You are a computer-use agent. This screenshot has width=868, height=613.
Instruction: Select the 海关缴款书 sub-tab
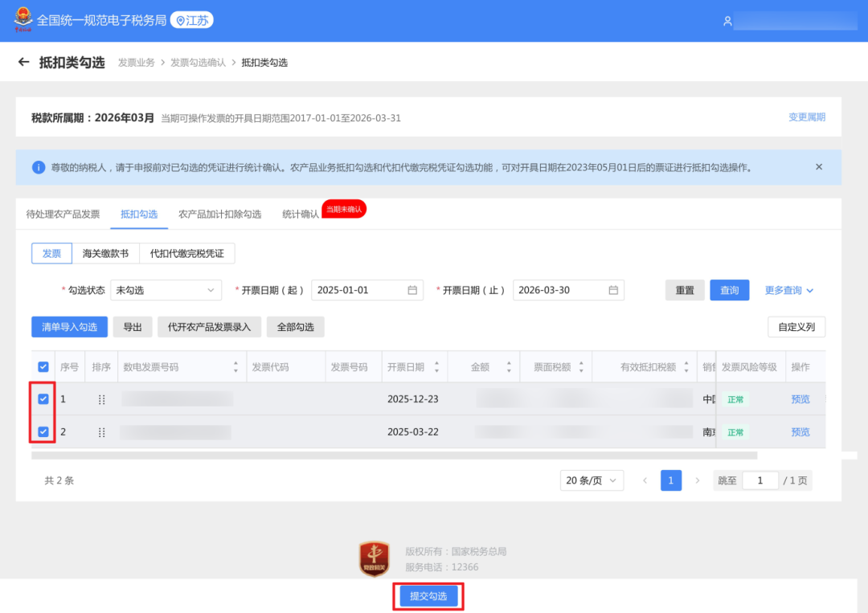105,253
